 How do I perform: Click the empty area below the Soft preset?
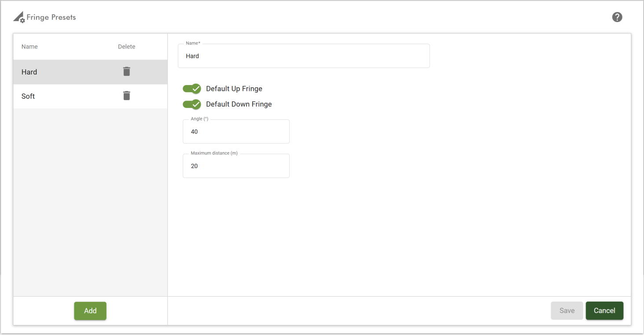90,198
